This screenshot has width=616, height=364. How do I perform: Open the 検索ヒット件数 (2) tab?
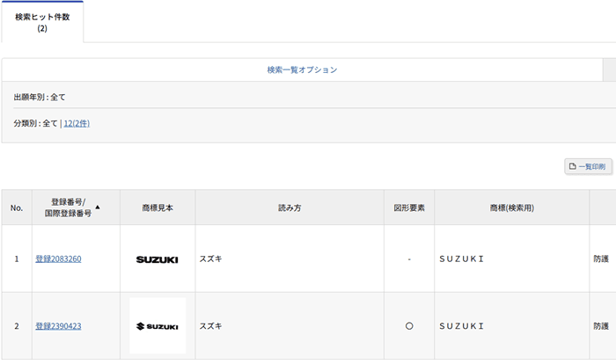42,22
